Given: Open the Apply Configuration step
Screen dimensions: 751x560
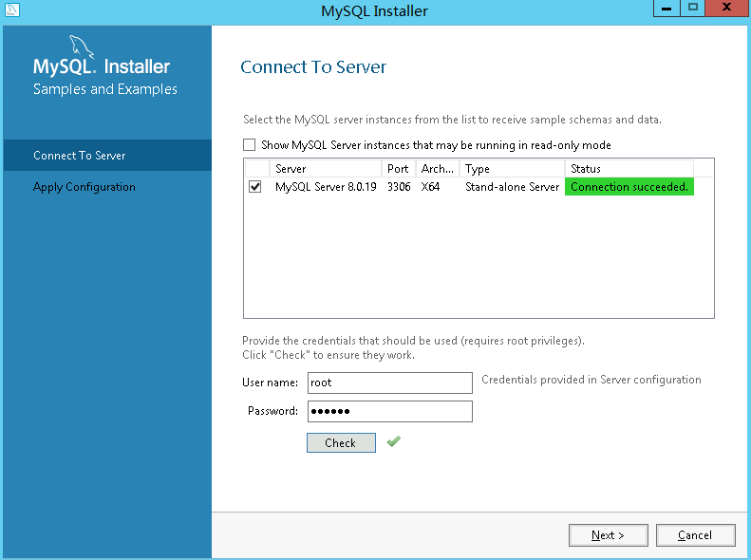Looking at the screenshot, I should point(107,187).
